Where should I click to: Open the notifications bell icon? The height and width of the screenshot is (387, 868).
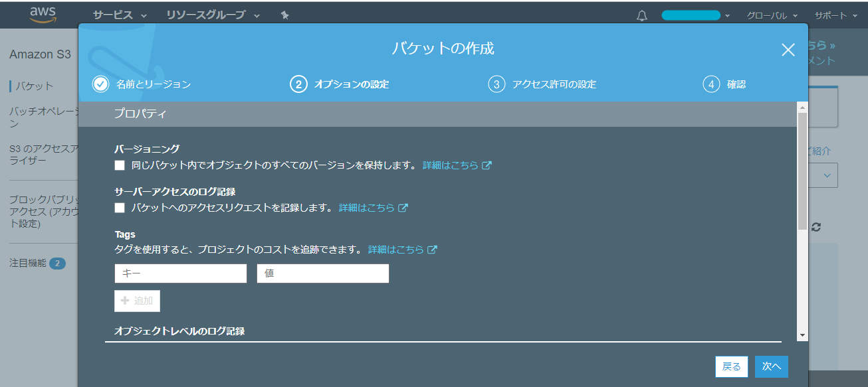pyautogui.click(x=641, y=15)
